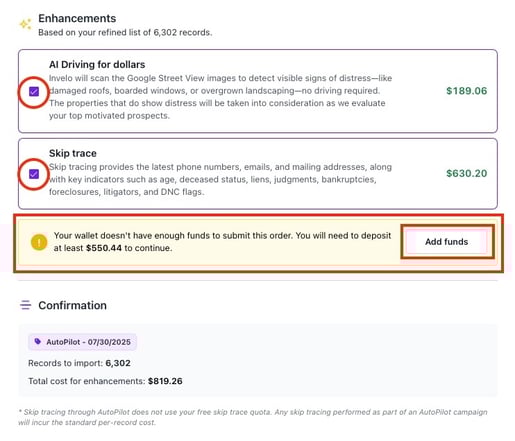Click the tag icon in AutoPilot badge
This screenshot has height=441, width=515.
[38, 341]
